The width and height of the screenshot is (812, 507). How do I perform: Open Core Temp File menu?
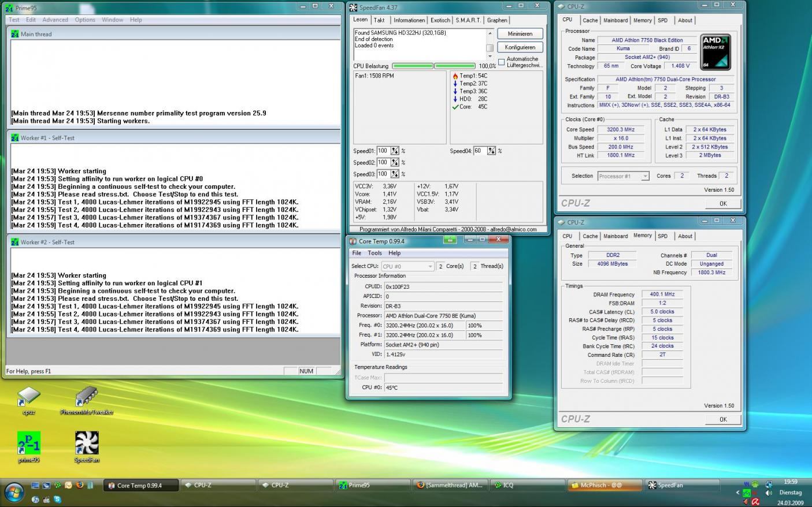point(357,253)
